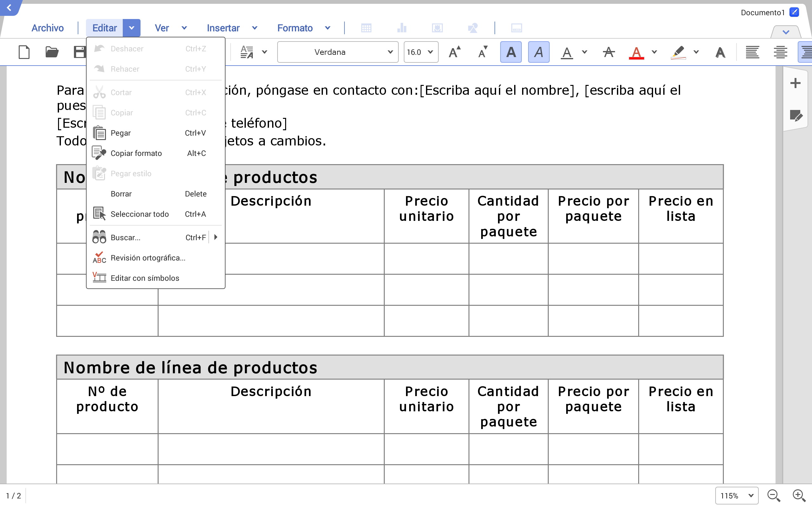Decrease font size with shrink icon

tap(482, 52)
